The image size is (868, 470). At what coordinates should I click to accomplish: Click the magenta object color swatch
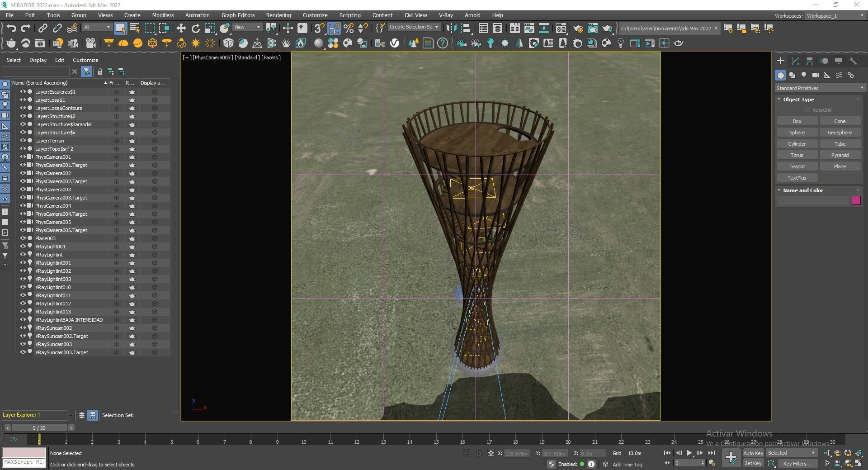tap(856, 200)
